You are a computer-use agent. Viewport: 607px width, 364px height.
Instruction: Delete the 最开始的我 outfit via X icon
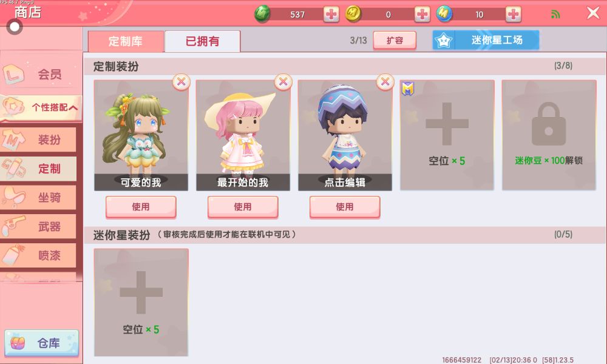pyautogui.click(x=283, y=82)
